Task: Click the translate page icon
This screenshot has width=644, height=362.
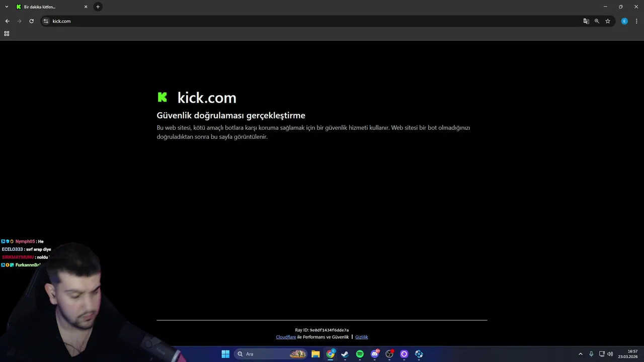Action: tap(586, 21)
